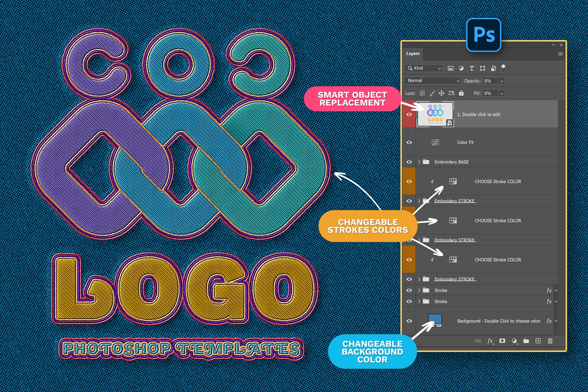The image size is (588, 392).
Task: Filter layers by adjustment layer icon
Action: [x=461, y=68]
